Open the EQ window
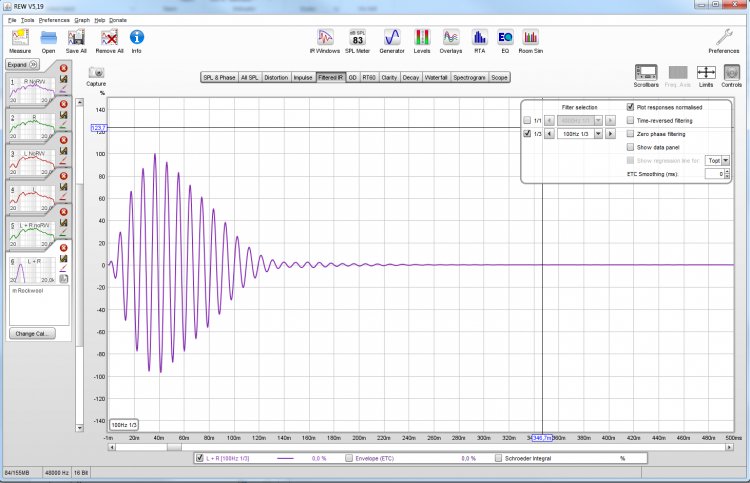This screenshot has height=483, width=750. tap(506, 37)
